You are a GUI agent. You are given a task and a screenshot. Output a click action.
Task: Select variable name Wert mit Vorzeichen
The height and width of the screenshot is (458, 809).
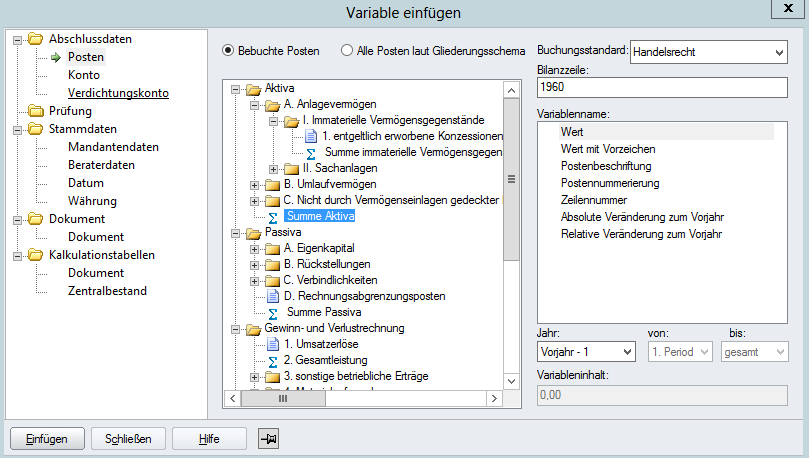608,149
